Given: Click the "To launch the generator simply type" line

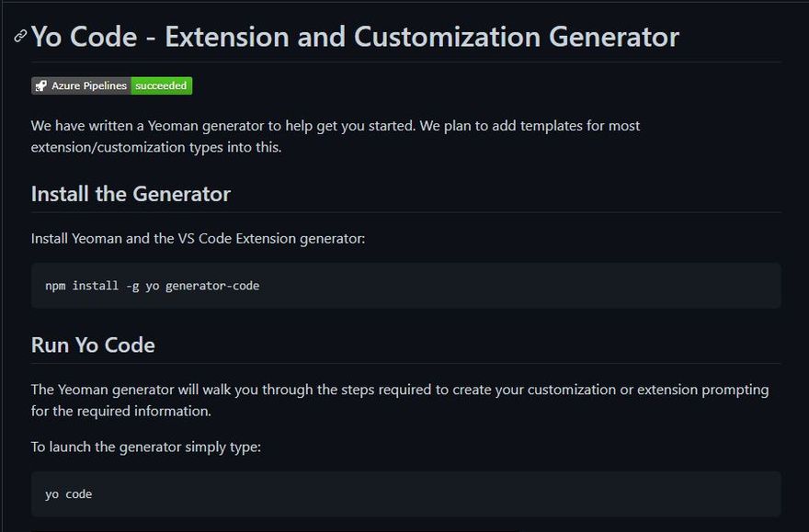Looking at the screenshot, I should [x=145, y=447].
